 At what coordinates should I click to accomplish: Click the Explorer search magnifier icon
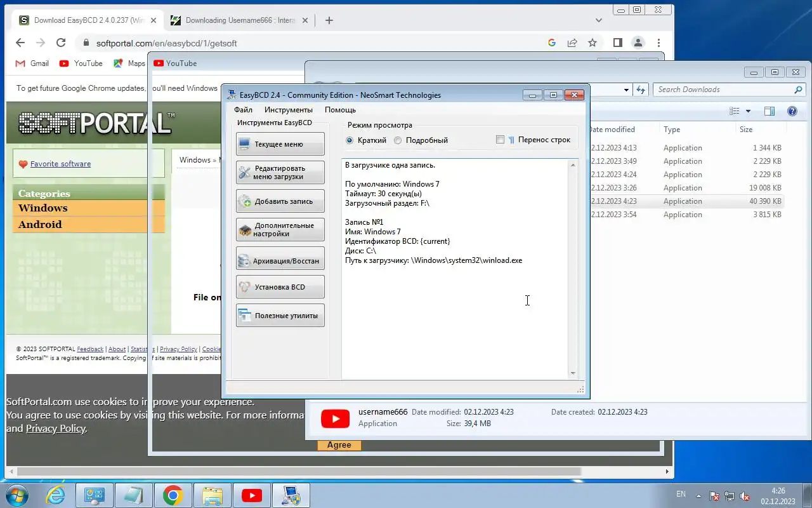pos(799,90)
